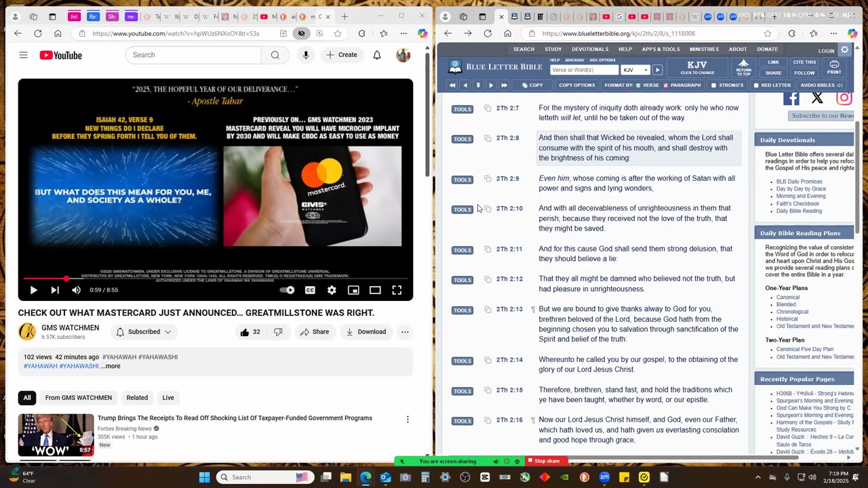
Task: Open YouTube notifications bell
Action: coord(377,55)
